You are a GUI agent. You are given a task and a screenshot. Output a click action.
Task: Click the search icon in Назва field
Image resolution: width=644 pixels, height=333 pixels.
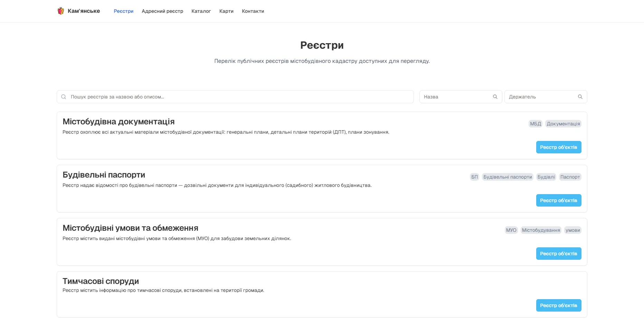click(495, 97)
